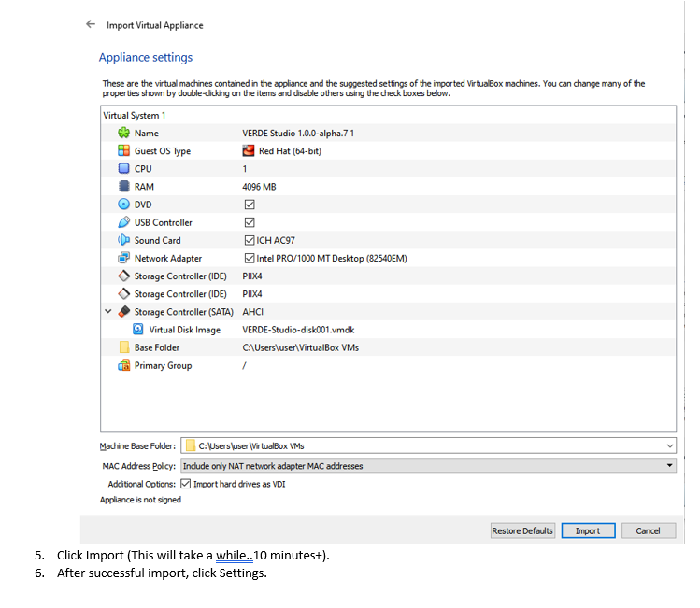
Task: Open the Machine Base Folder dropdown arrow
Action: (670, 445)
